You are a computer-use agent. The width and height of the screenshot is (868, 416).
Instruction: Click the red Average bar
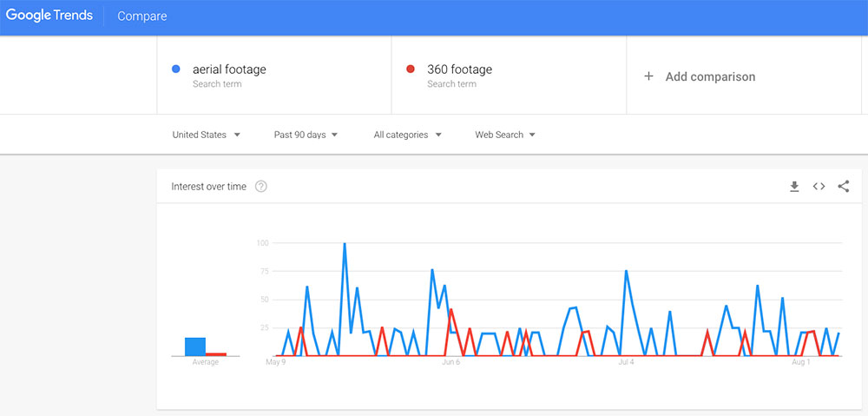216,354
